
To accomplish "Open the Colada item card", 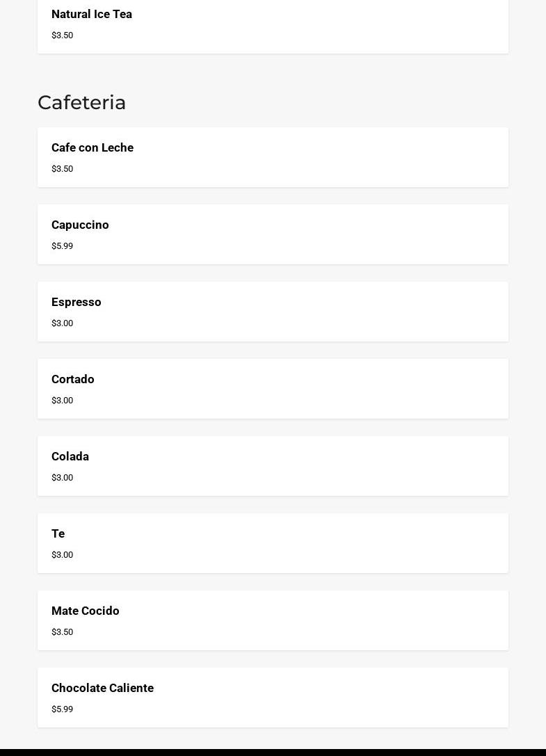I will (273, 466).
